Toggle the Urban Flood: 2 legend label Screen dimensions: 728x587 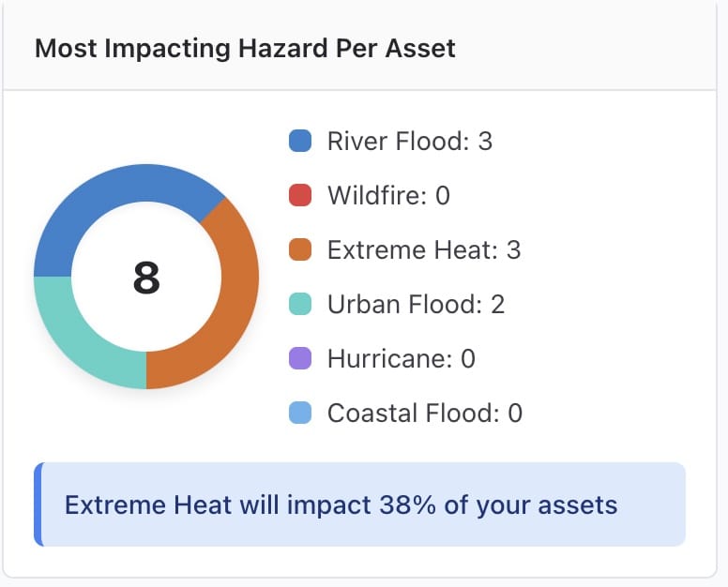[x=416, y=305]
